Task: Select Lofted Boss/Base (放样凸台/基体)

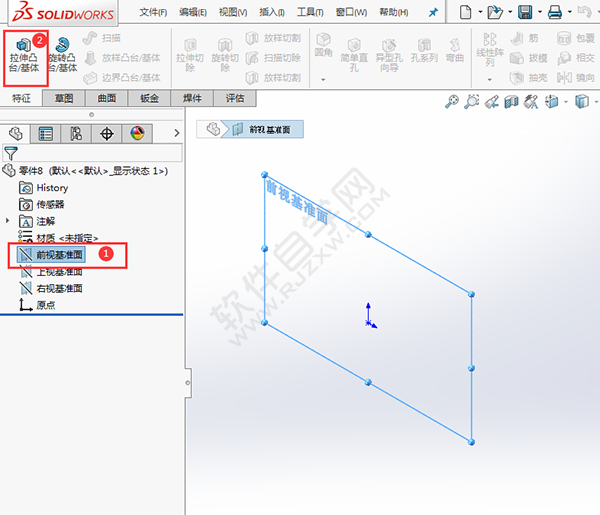Action: point(122,58)
